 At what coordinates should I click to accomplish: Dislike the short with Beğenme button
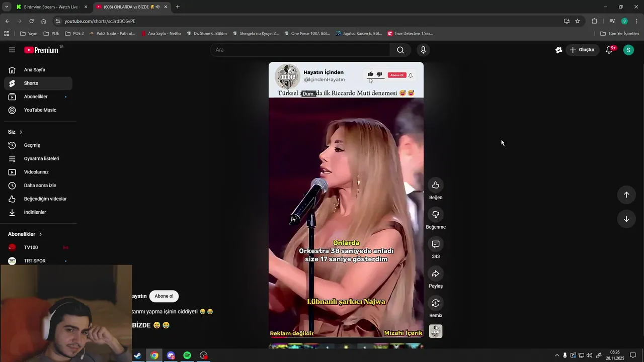[x=436, y=215]
